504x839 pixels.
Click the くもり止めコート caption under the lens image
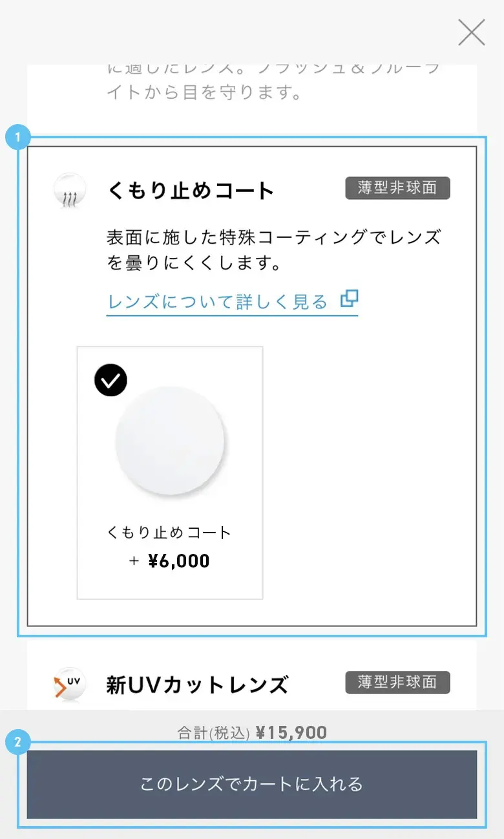click(169, 533)
